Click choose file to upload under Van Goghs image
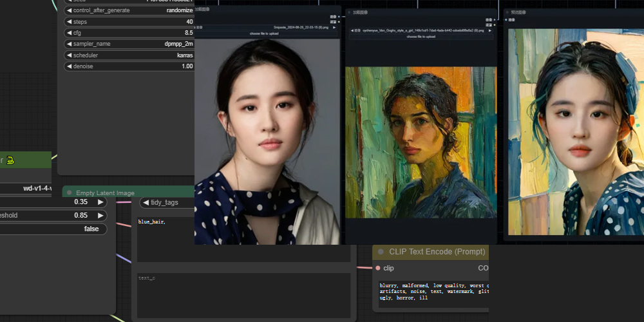644x322 pixels. (421, 37)
